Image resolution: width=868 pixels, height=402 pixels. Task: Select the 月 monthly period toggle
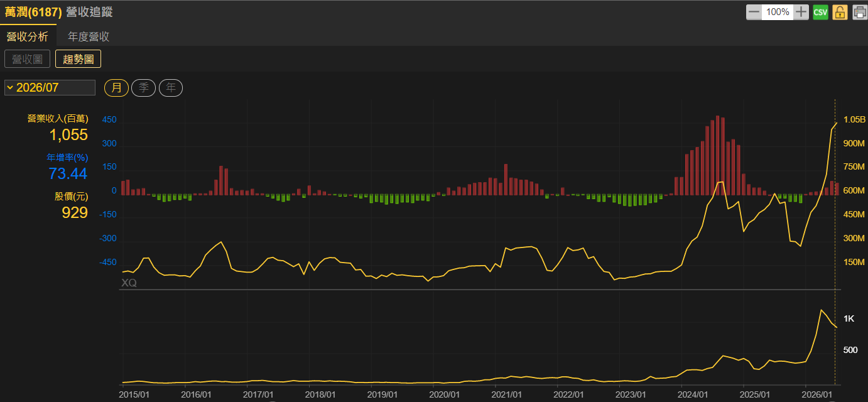(x=116, y=88)
